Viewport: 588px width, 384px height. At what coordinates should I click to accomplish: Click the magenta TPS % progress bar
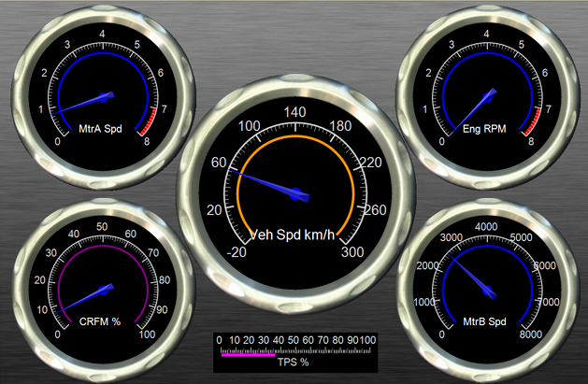click(x=249, y=355)
